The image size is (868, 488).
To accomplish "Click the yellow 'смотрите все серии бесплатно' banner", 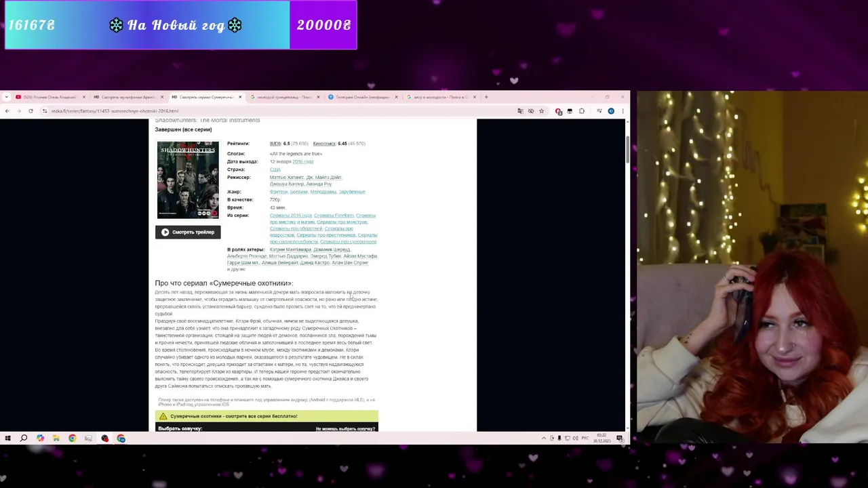I will pos(267,416).
